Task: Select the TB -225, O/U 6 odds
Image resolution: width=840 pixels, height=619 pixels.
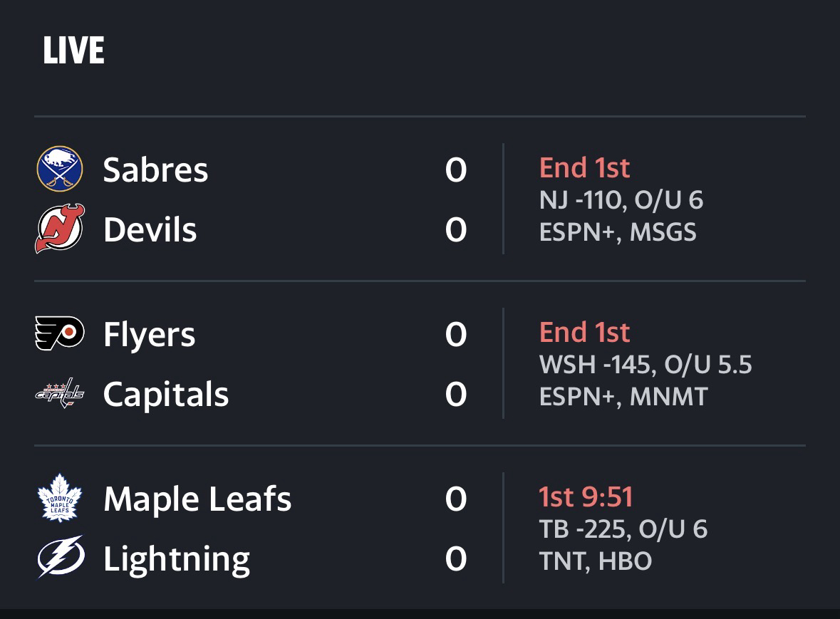Action: (623, 529)
